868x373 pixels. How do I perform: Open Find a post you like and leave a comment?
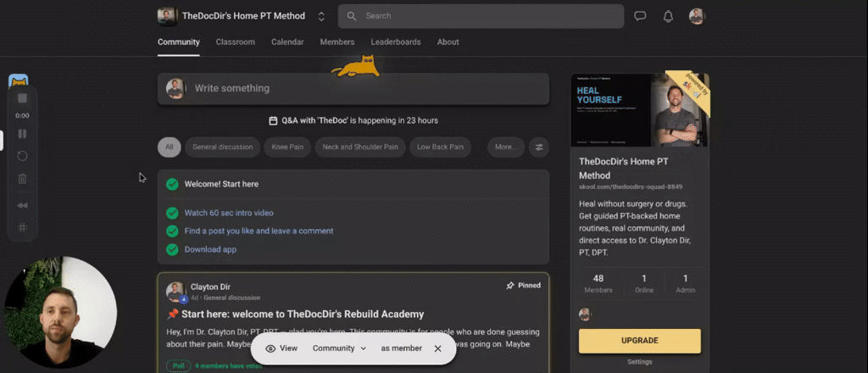tap(259, 231)
